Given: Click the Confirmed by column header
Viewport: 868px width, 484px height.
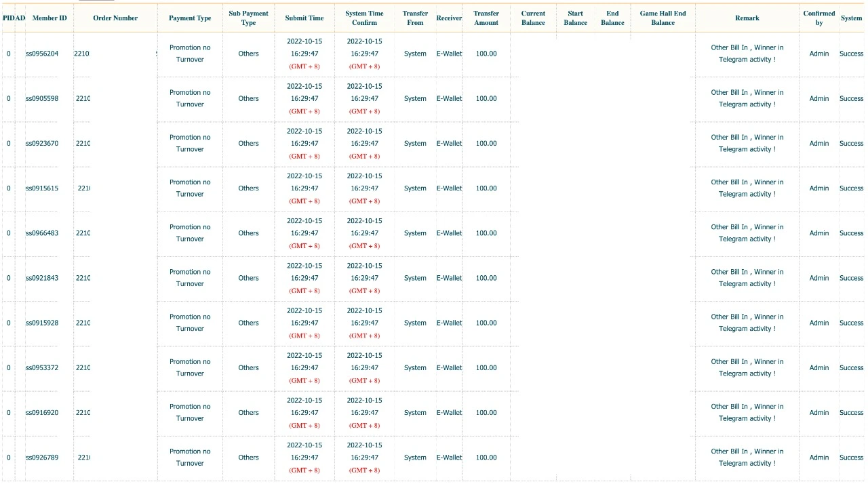Looking at the screenshot, I should coord(819,18).
